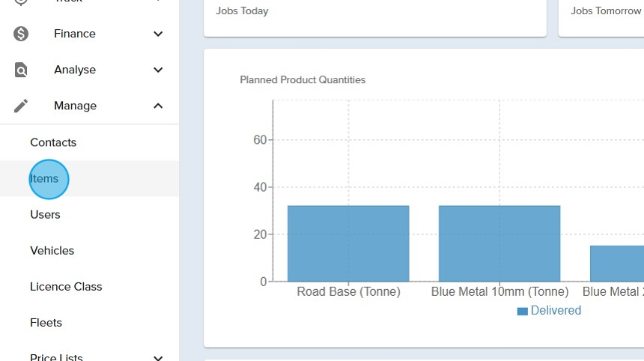Viewport: 644px width, 361px height.
Task: Open the Contacts page
Action: [53, 142]
